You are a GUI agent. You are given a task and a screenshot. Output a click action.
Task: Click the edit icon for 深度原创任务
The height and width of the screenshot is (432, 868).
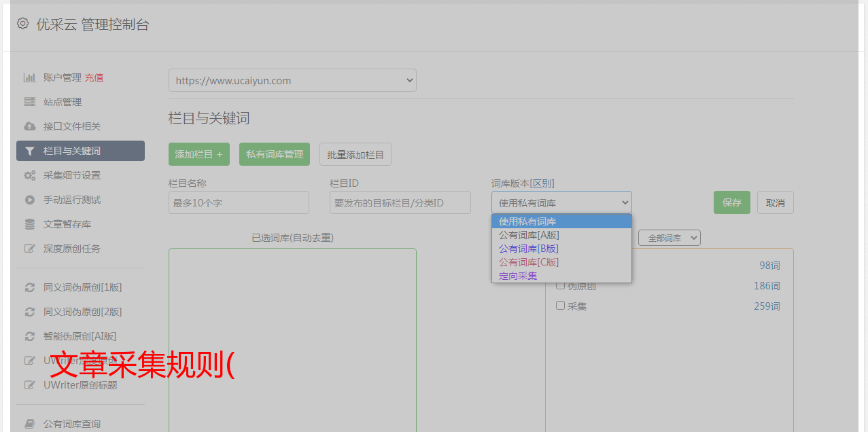coord(30,249)
